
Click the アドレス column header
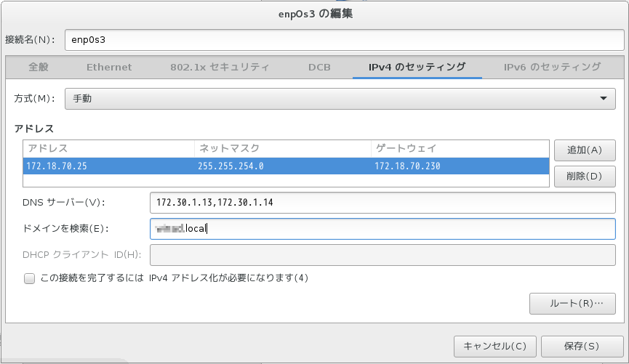[108, 149]
